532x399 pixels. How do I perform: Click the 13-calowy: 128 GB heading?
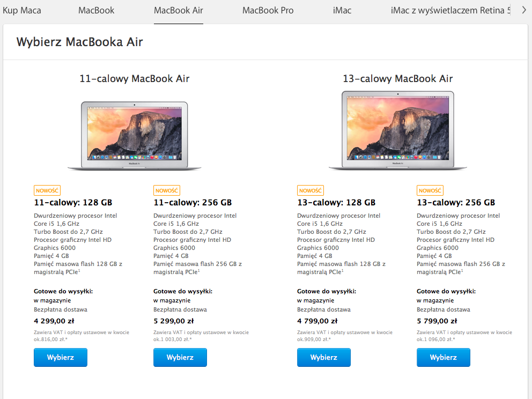[336, 203]
